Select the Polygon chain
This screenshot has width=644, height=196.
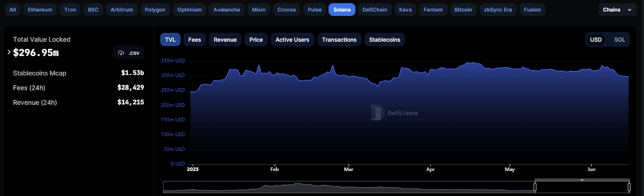pyautogui.click(x=155, y=10)
